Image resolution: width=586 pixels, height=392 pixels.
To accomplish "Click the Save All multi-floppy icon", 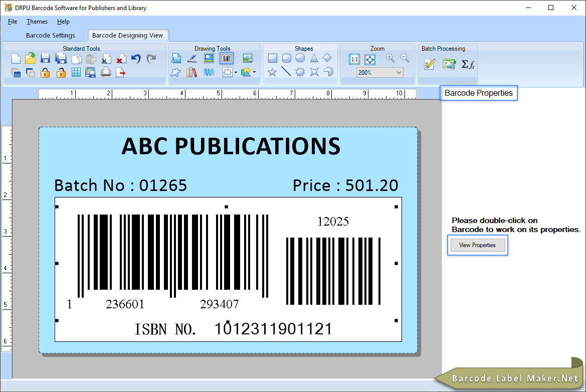I will (x=61, y=59).
